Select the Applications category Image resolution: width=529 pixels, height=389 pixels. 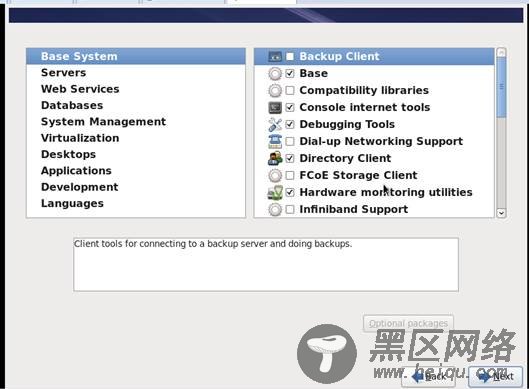[136, 171]
